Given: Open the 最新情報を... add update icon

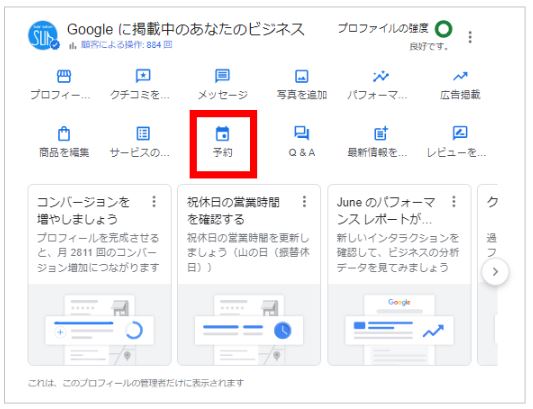Looking at the screenshot, I should click(x=381, y=133).
